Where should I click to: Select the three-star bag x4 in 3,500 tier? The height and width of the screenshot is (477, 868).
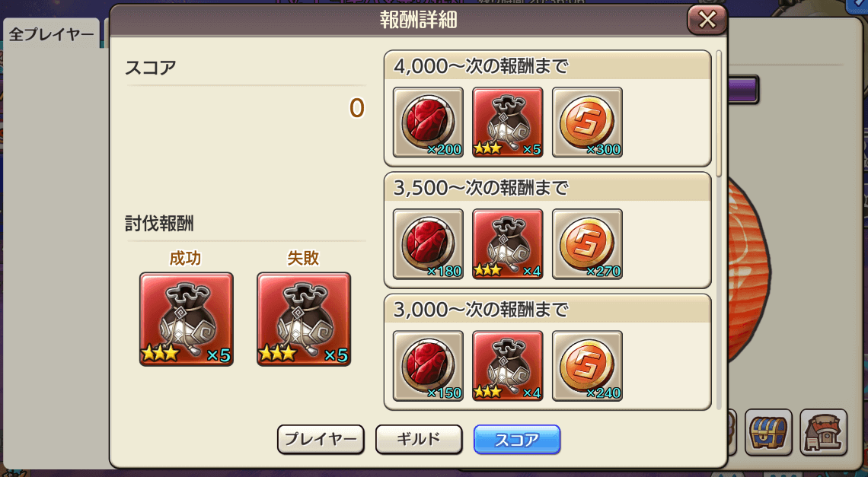click(x=508, y=244)
